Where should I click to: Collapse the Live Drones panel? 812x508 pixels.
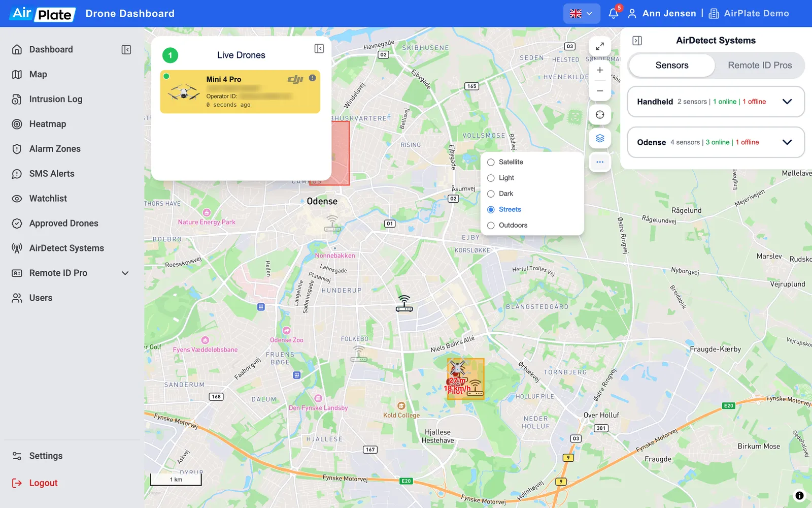tap(319, 48)
